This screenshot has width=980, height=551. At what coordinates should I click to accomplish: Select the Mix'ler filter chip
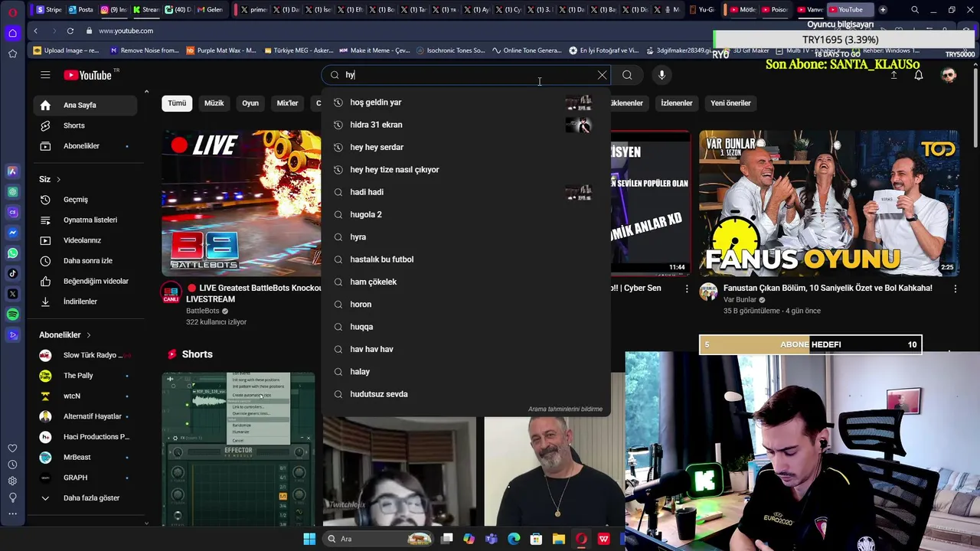(x=287, y=103)
